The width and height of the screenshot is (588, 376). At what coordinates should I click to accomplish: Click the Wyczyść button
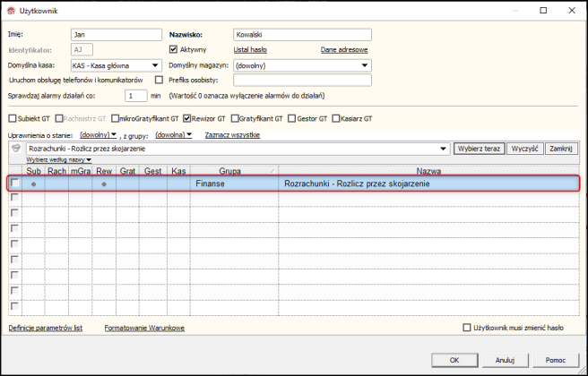[525, 149]
